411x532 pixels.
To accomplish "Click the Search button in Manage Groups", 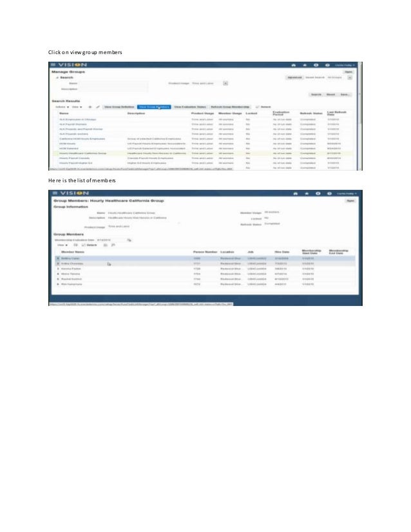I will (316, 95).
